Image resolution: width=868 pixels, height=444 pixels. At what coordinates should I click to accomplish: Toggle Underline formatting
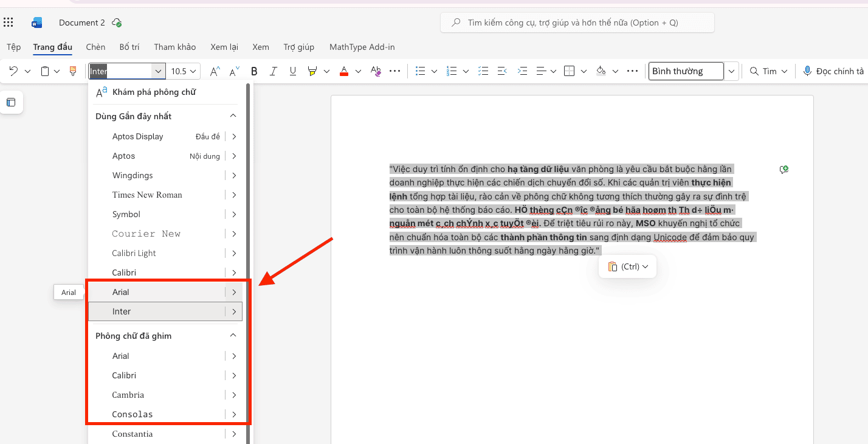pos(292,71)
